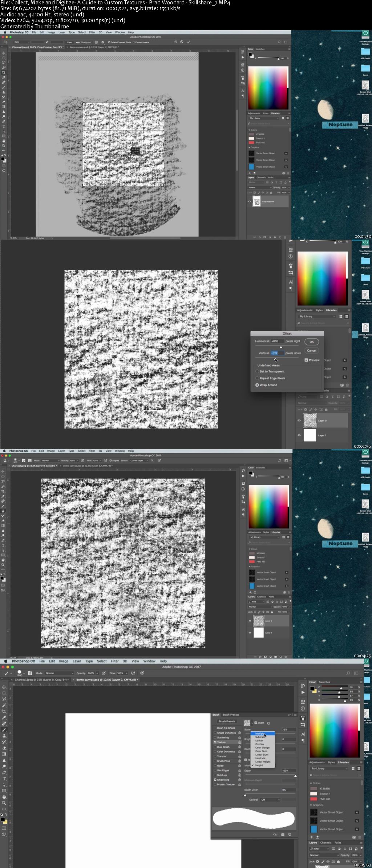Commit the crop with the checkmark icon
The height and width of the screenshot is (868, 372).
(x=189, y=42)
